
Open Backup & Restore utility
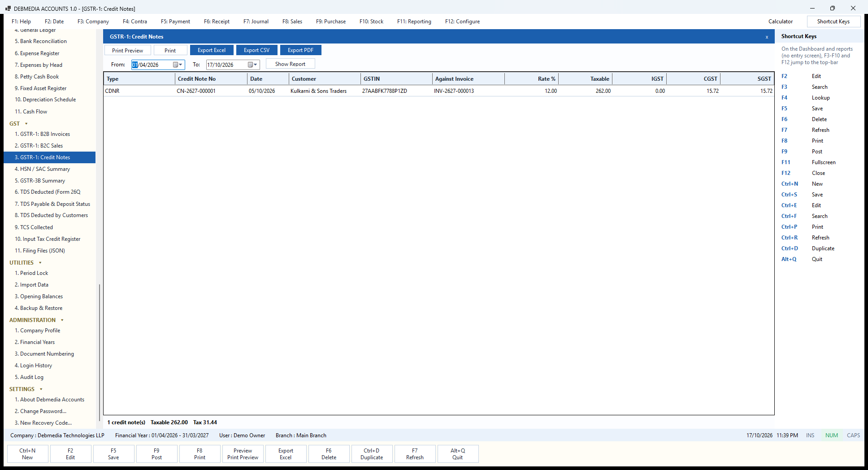pyautogui.click(x=49, y=308)
